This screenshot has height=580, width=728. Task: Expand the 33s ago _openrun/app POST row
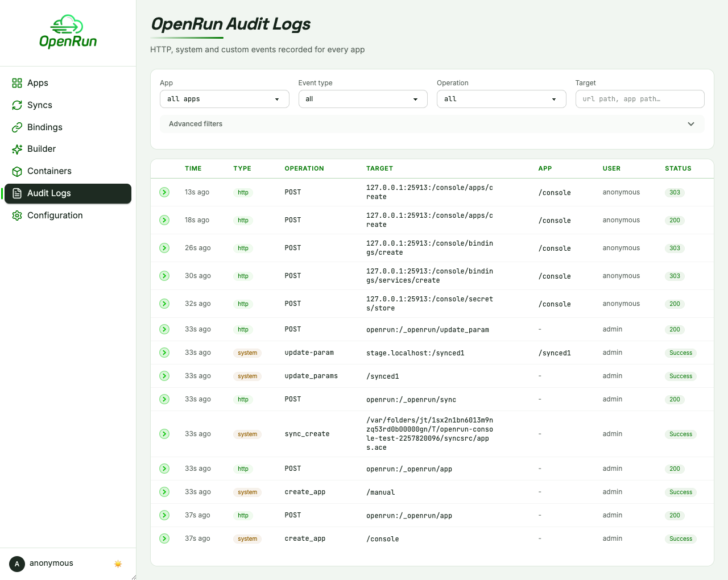(164, 469)
